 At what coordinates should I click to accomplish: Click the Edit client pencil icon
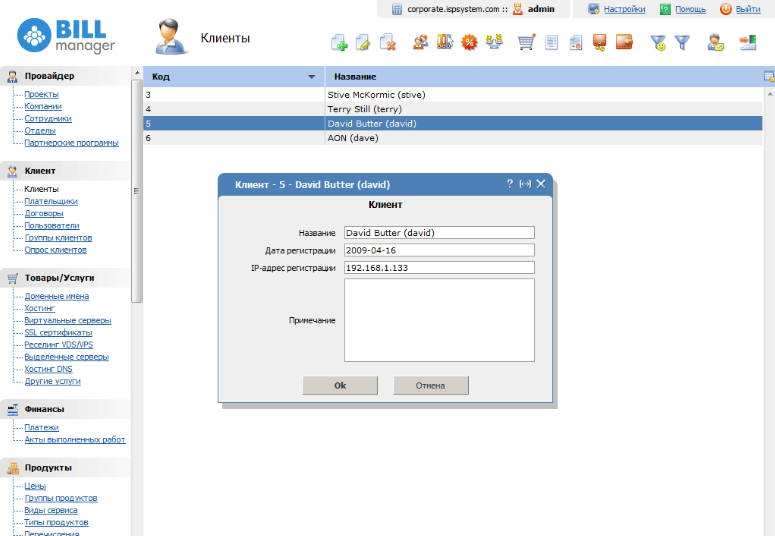[363, 42]
